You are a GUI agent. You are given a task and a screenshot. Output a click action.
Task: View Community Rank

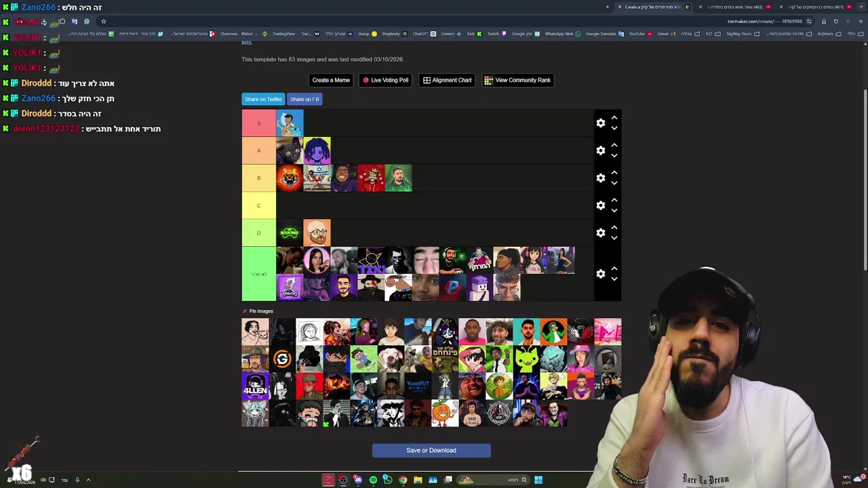[x=517, y=80]
